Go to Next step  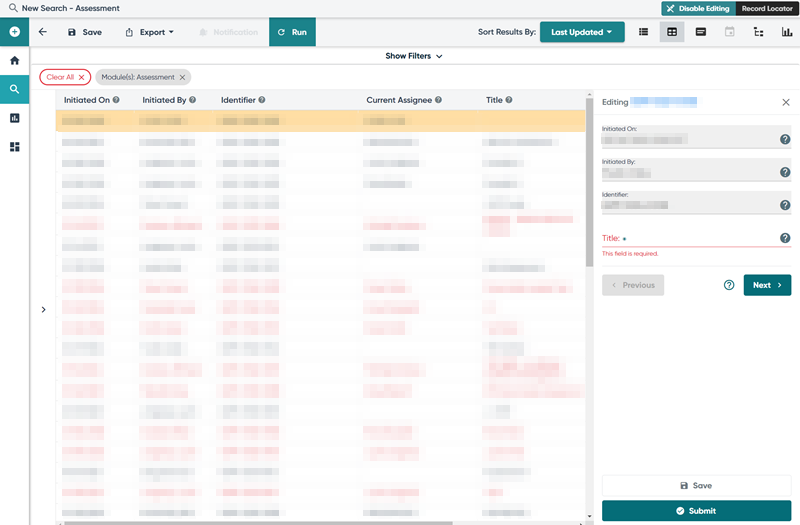pos(767,285)
